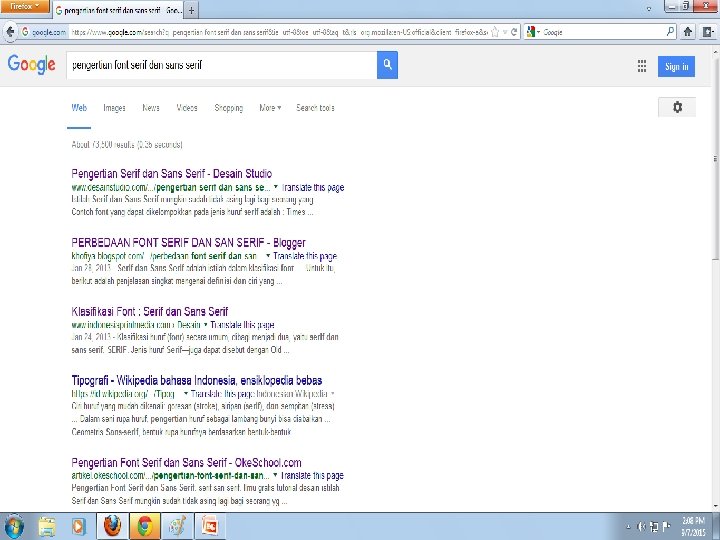
Task: Expand the arrow beside indonesiaprintmedia.com URL
Action: pyautogui.click(x=206, y=324)
